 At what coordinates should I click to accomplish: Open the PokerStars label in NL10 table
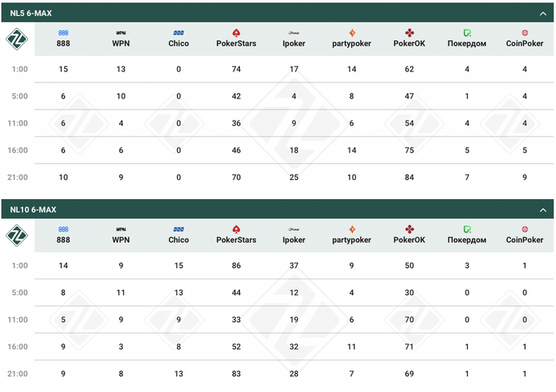[236, 240]
